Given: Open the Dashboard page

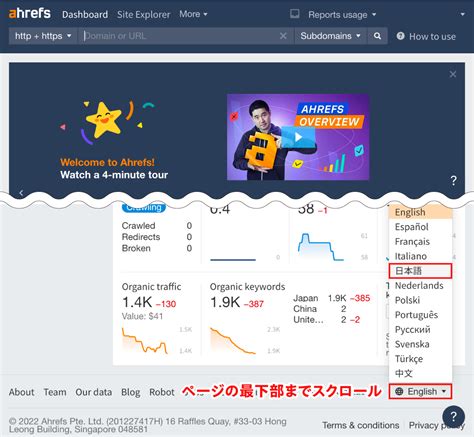Looking at the screenshot, I should (85, 15).
